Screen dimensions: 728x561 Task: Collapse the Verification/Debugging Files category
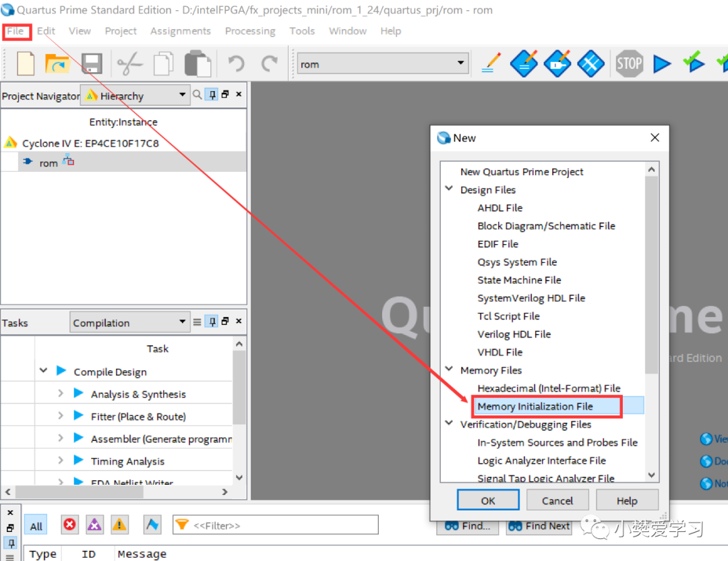(449, 423)
